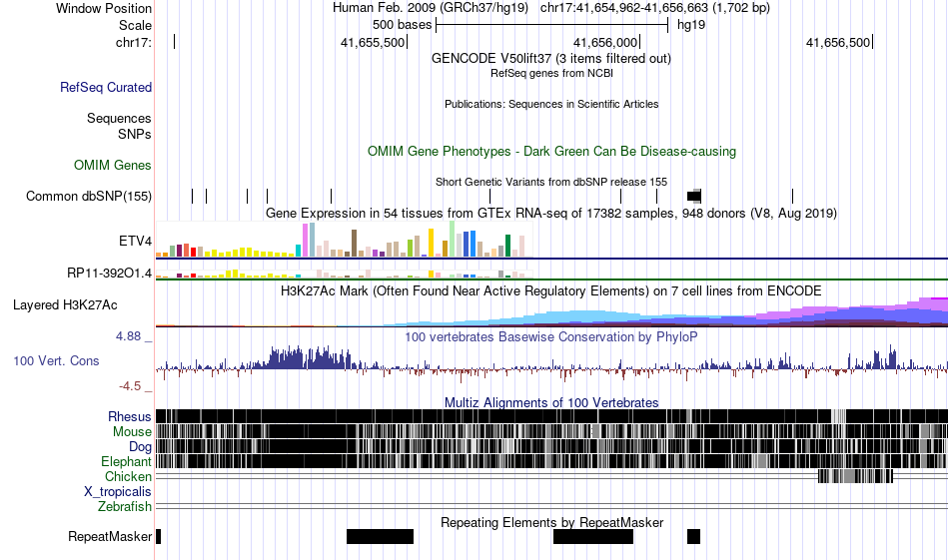
Task: Click the ETV4 gene label
Action: coord(135,242)
